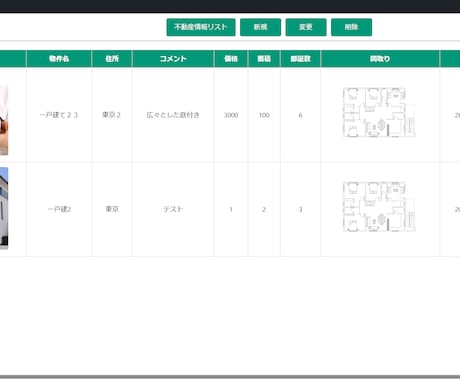Open floor plan thumbnail for 一戸建て２３

coord(379,112)
